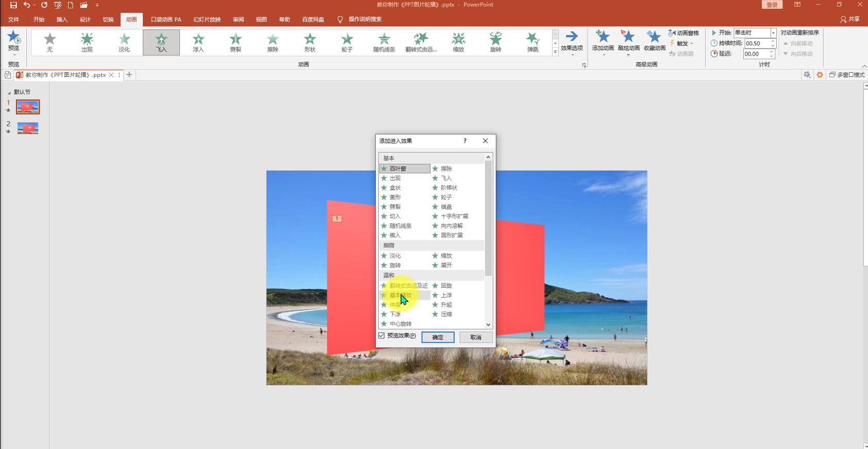Click the 延迟 delay input field
The width and height of the screenshot is (868, 449).
(x=756, y=54)
